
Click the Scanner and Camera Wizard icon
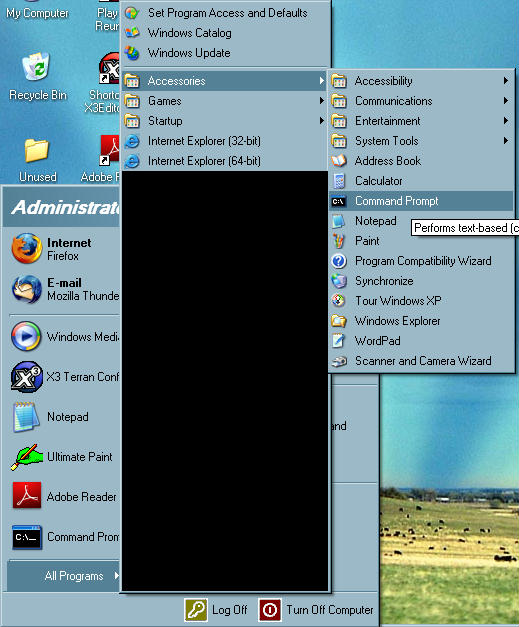pos(339,361)
